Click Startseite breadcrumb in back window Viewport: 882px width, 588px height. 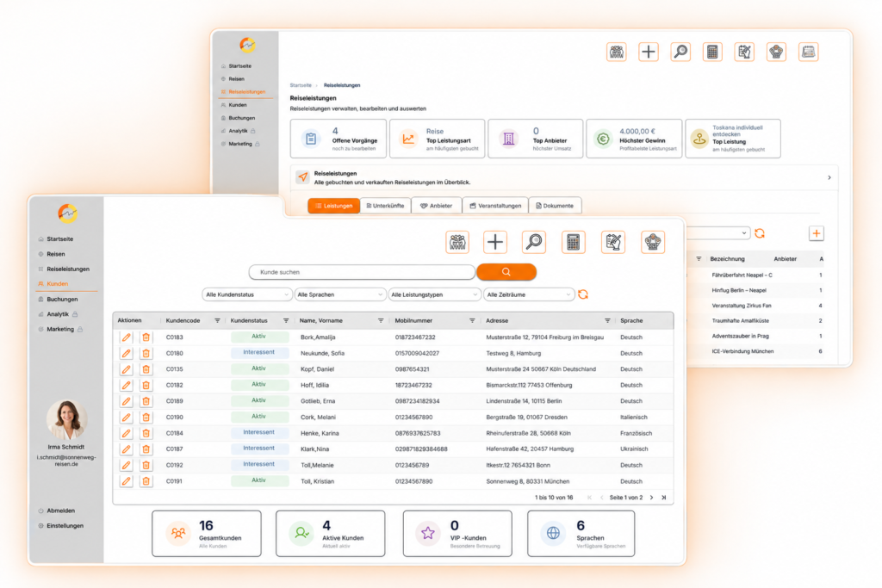[301, 85]
